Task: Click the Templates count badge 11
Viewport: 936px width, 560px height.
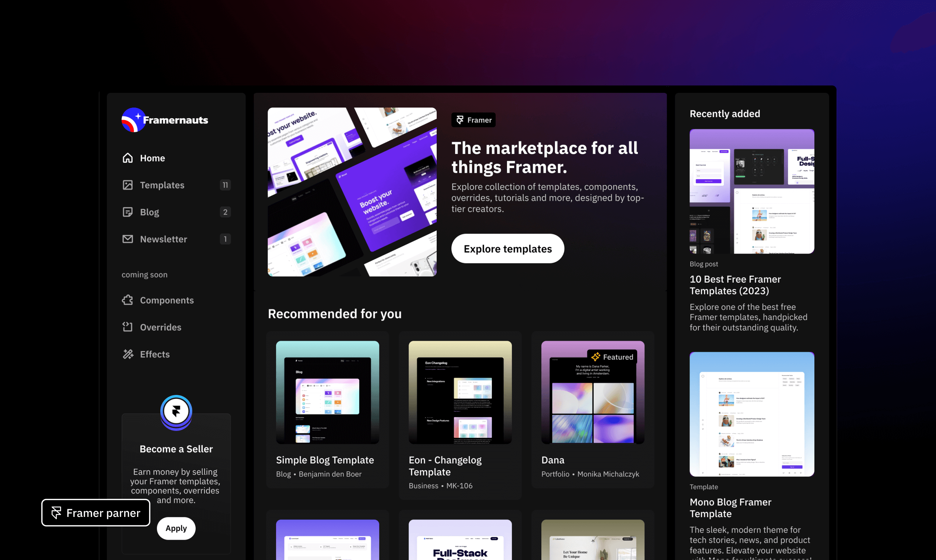Action: pos(225,185)
